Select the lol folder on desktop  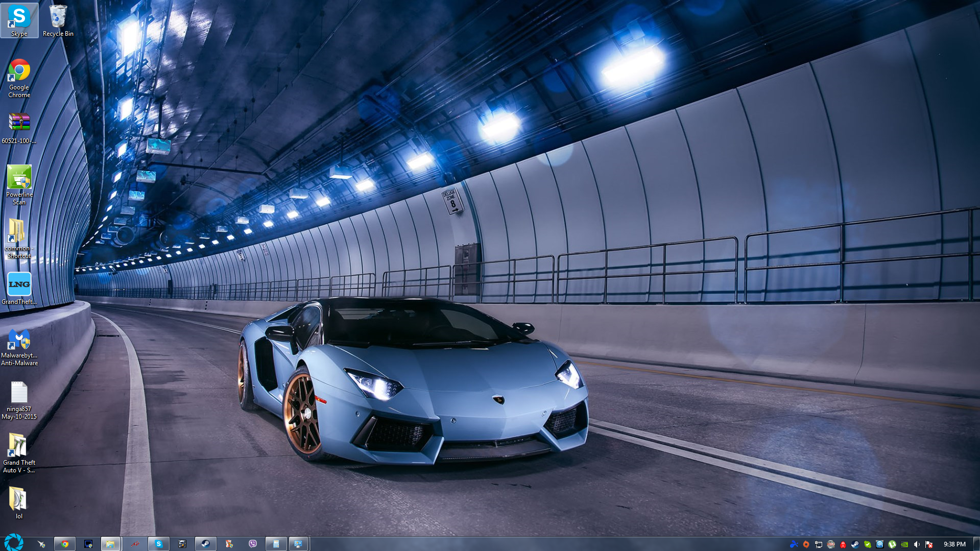[x=19, y=503]
